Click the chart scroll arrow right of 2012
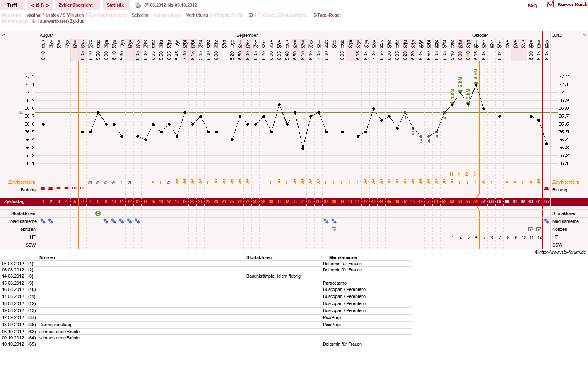 click(x=585, y=35)
